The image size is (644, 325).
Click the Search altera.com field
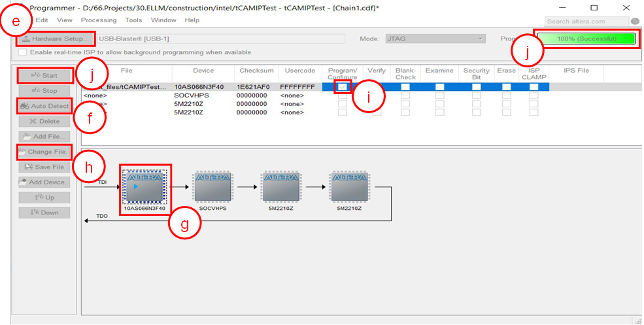coord(586,22)
